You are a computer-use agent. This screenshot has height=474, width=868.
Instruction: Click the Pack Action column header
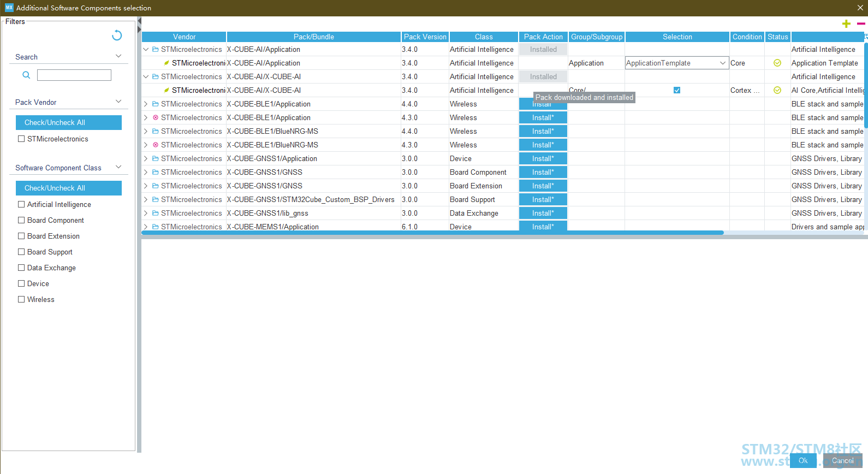coord(543,37)
